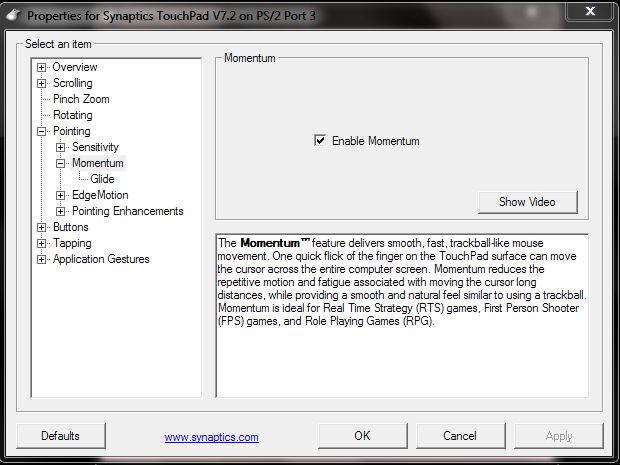Screen dimensions: 620x465
Task: Click the Apply button
Action: pyautogui.click(x=559, y=436)
